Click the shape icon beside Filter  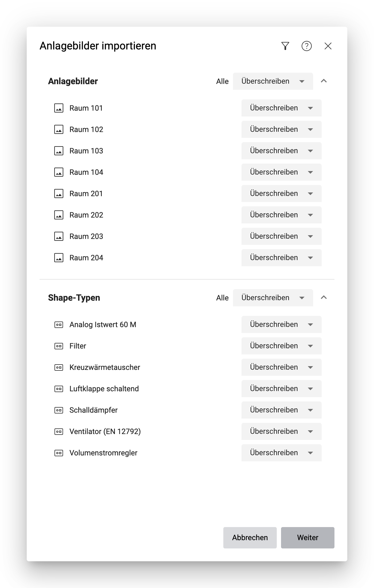coord(58,346)
